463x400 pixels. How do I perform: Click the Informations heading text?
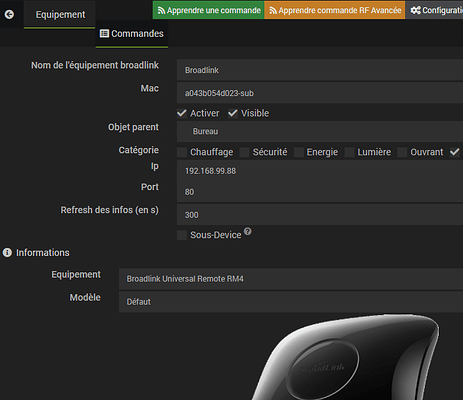click(43, 253)
